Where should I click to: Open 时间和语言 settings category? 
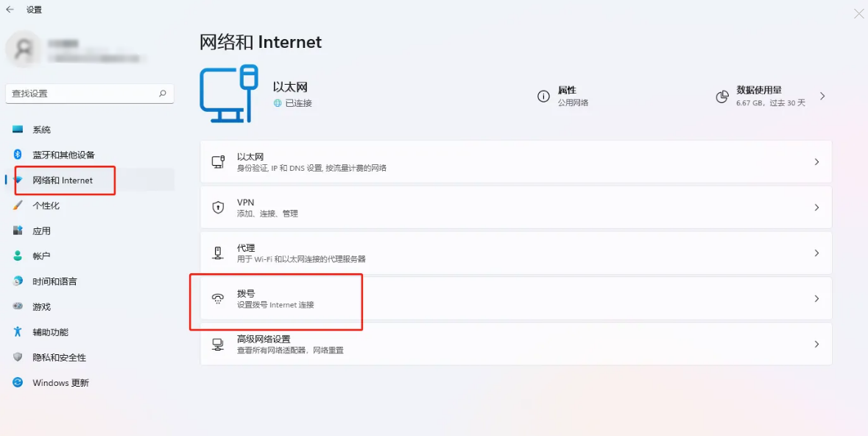90,281
